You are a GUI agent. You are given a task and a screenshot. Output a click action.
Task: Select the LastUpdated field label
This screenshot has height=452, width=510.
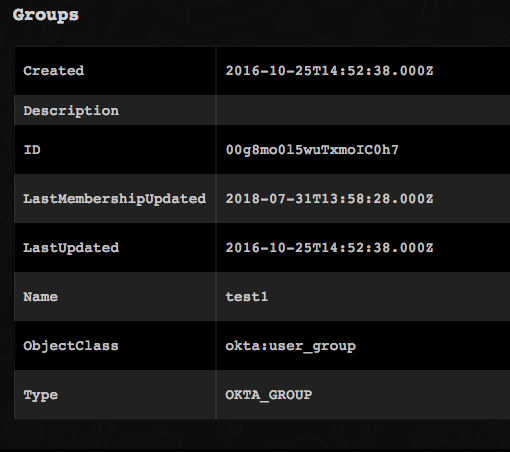pyautogui.click(x=71, y=248)
